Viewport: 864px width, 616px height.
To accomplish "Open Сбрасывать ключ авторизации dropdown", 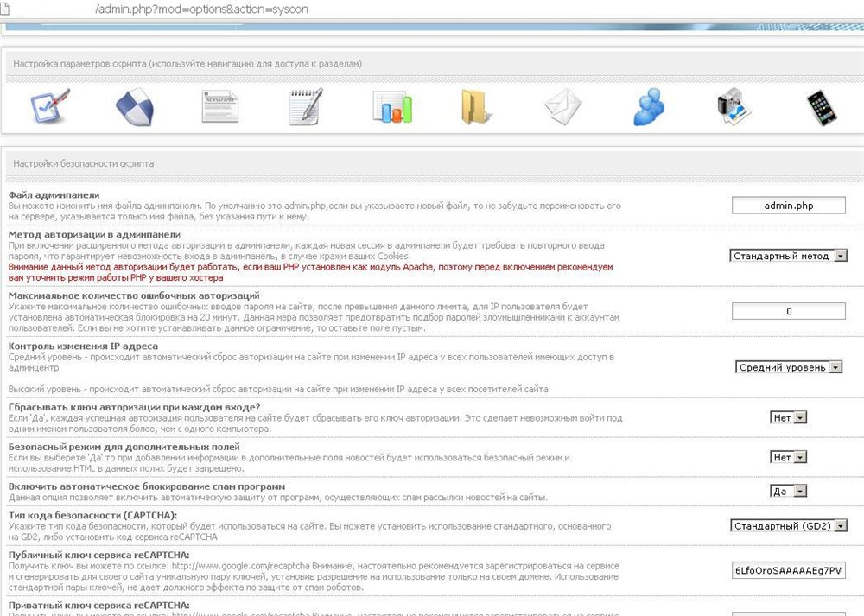I will pos(789,417).
